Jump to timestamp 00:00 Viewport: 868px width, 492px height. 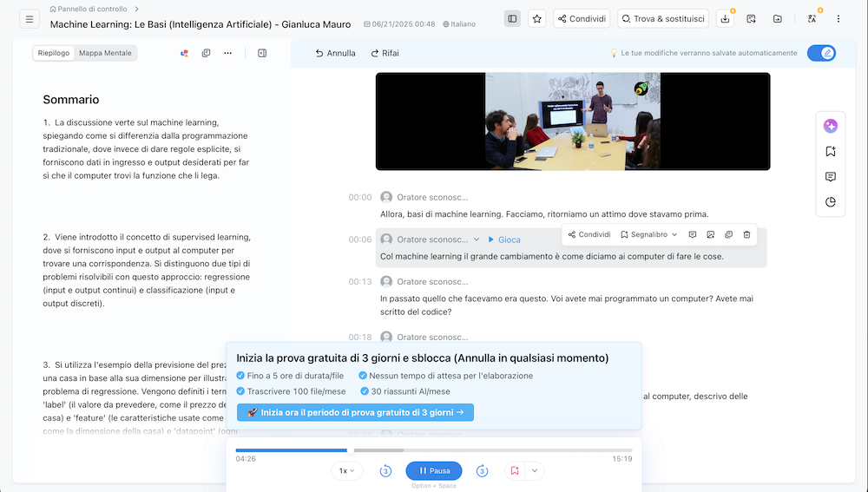coord(360,197)
